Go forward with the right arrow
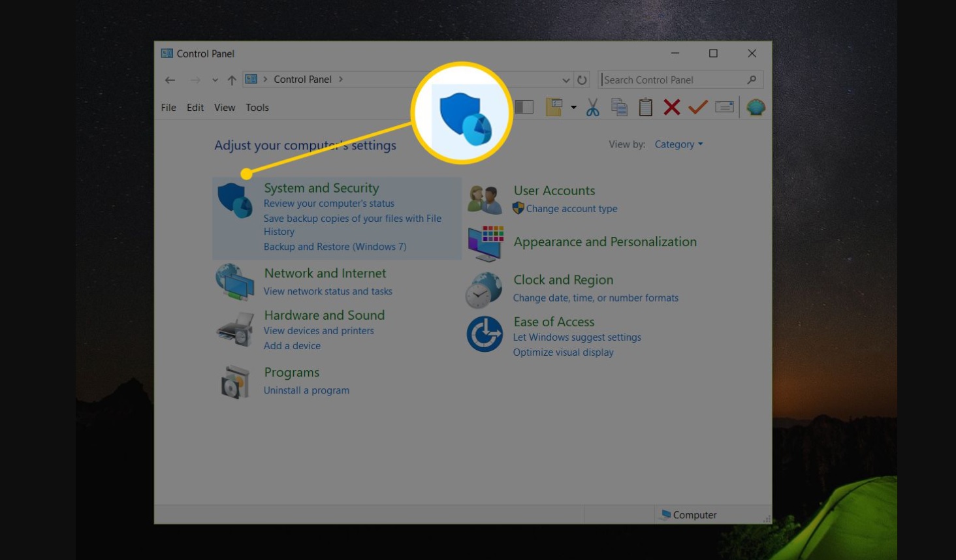The height and width of the screenshot is (560, 956). point(195,80)
